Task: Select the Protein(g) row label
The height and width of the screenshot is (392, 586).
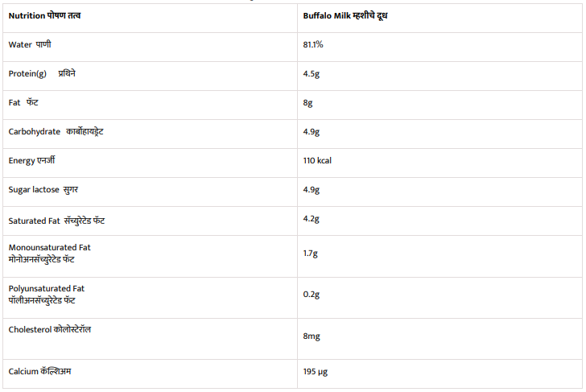Action: point(43,73)
